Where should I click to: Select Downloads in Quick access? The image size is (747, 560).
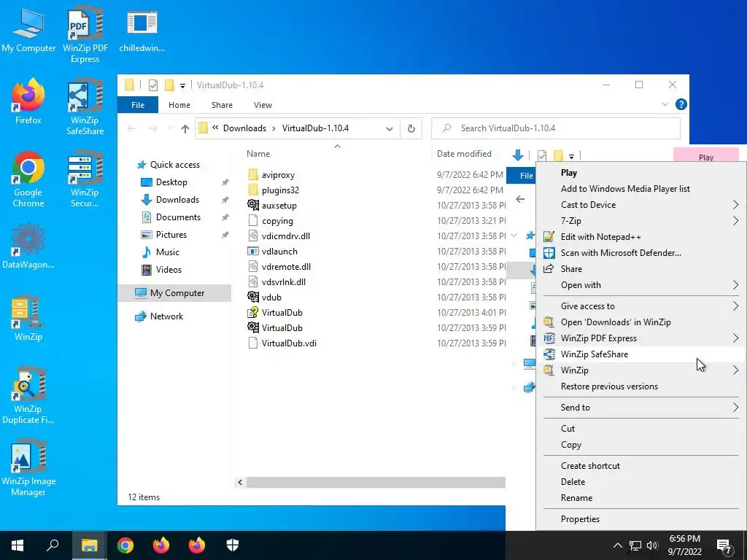pos(177,200)
